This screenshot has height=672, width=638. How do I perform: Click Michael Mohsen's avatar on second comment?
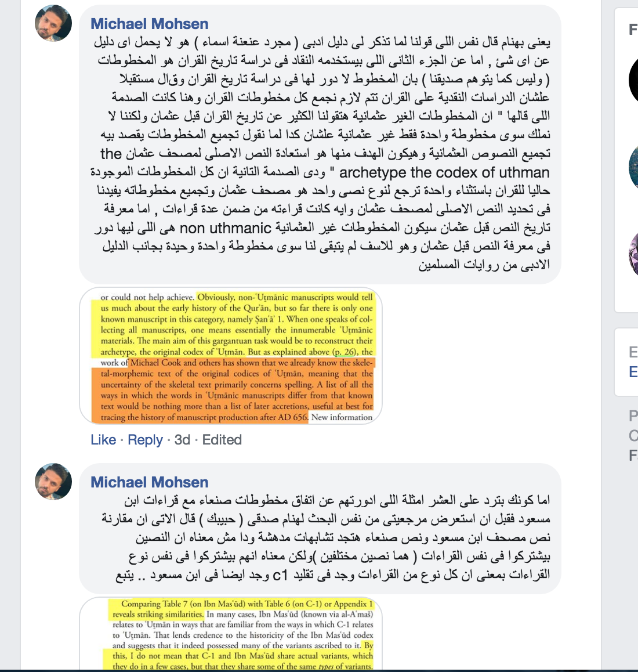point(53,481)
